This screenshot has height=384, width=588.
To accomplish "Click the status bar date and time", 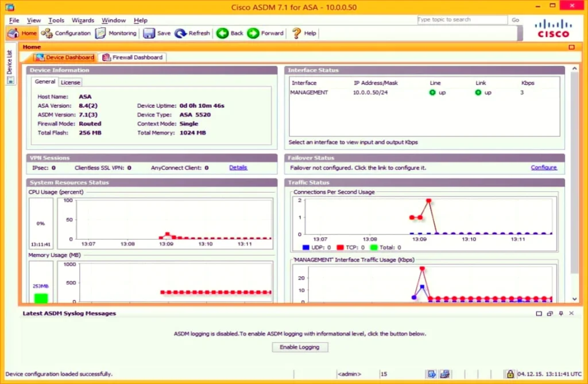I will tap(550, 374).
